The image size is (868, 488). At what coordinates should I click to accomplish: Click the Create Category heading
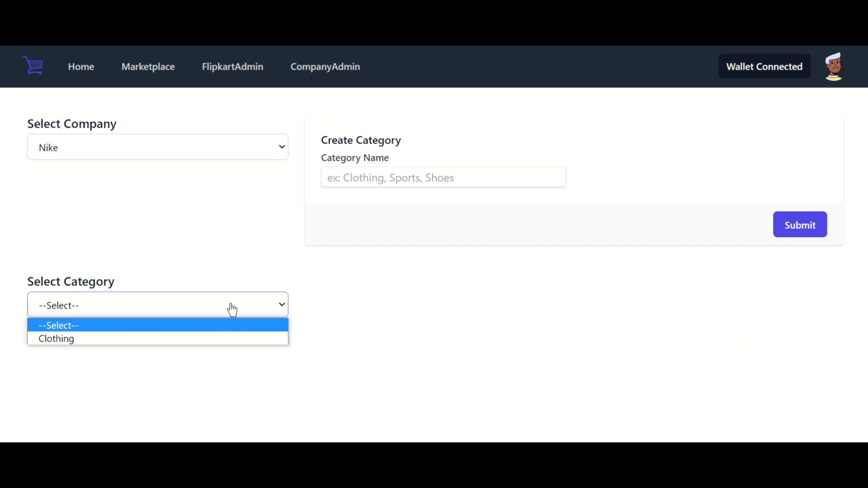[361, 140]
